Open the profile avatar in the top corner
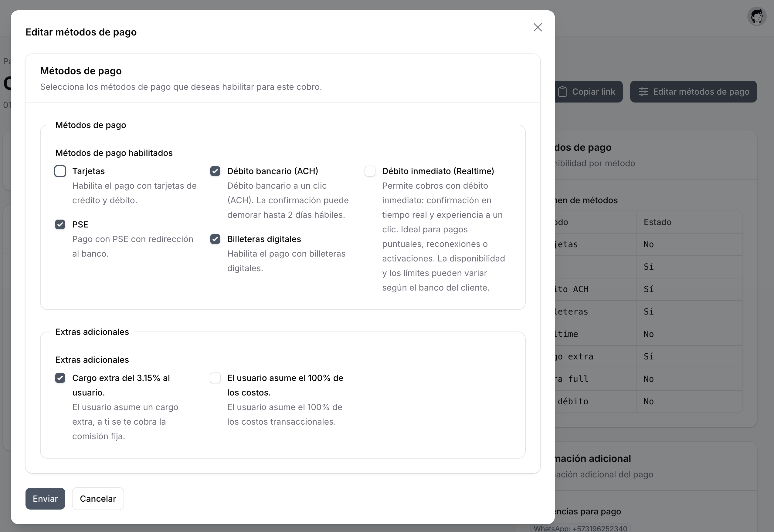This screenshot has width=774, height=532. pyautogui.click(x=757, y=16)
